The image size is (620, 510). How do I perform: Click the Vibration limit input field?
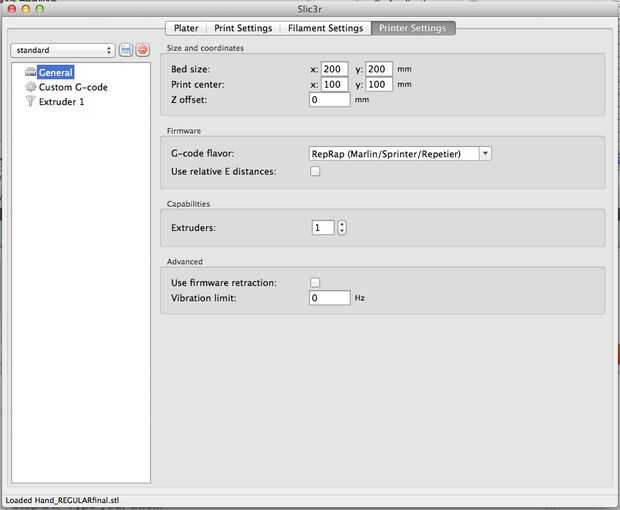(329, 298)
